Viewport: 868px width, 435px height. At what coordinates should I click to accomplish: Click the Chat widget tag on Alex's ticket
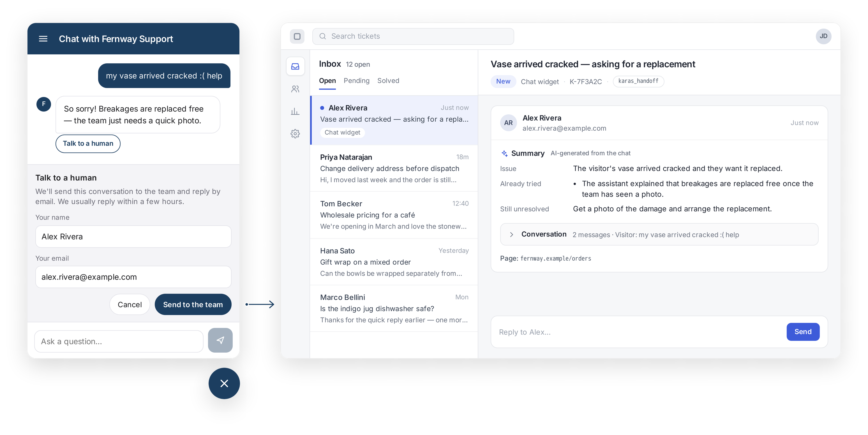click(342, 132)
